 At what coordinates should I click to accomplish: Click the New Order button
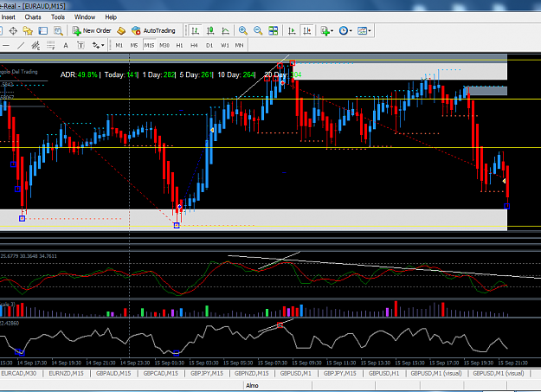click(92, 30)
